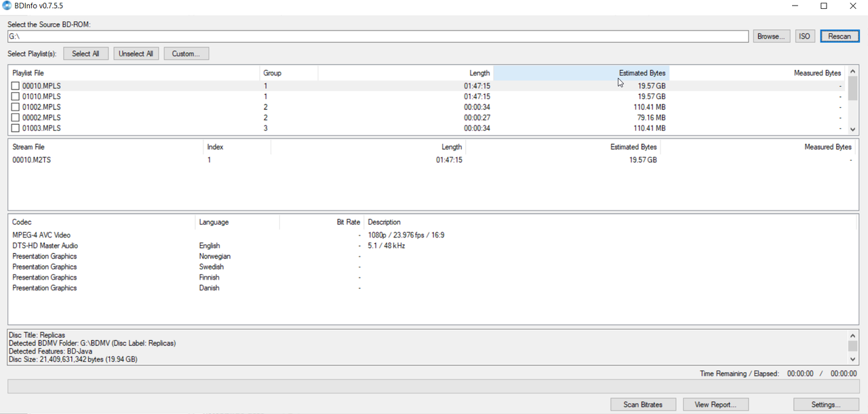This screenshot has height=414, width=868.
Task: Click disc info panel scroll-up arrow
Action: click(x=853, y=335)
